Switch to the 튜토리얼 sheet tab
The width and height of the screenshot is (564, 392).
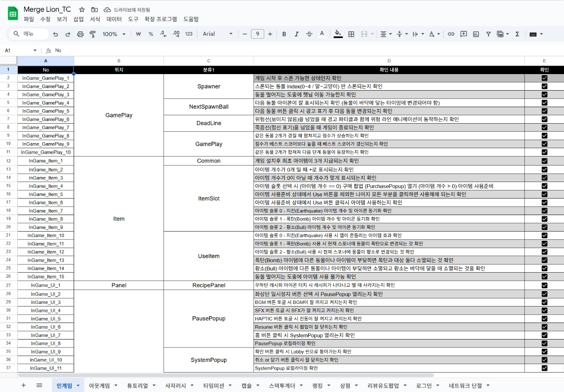tap(138, 386)
